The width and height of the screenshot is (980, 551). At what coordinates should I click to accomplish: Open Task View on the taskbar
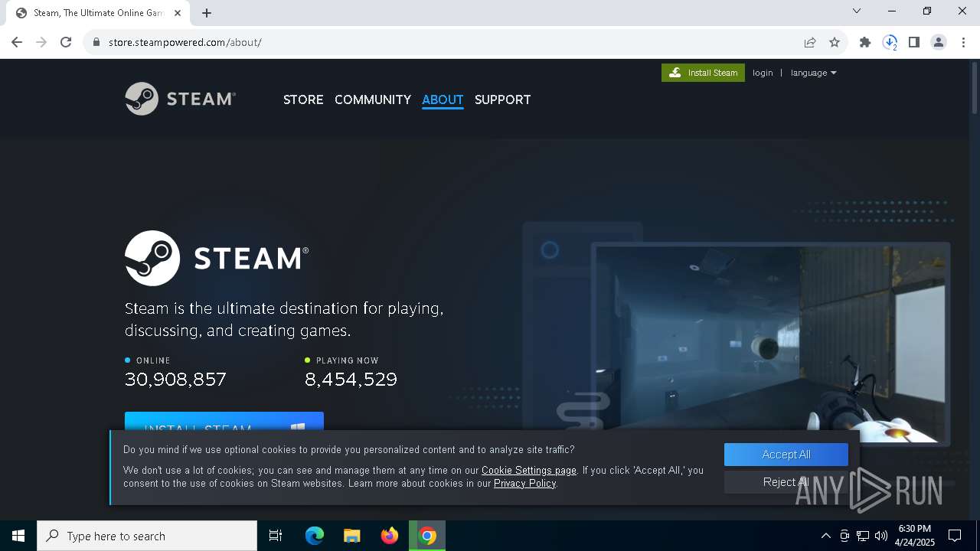(x=276, y=536)
